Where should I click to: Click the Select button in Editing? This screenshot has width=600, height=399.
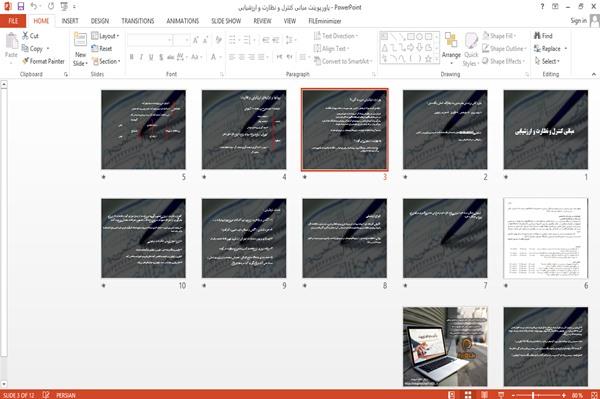tap(547, 61)
